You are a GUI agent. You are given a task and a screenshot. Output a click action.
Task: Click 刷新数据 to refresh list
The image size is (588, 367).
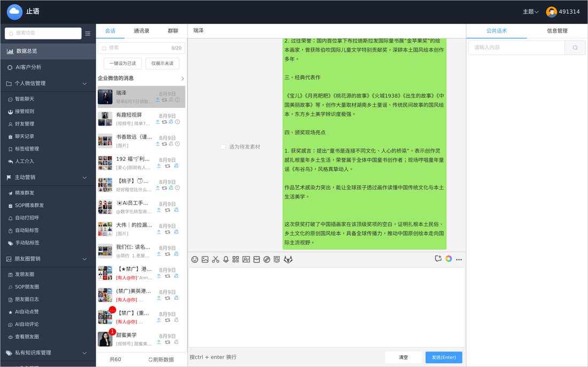pyautogui.click(x=161, y=360)
